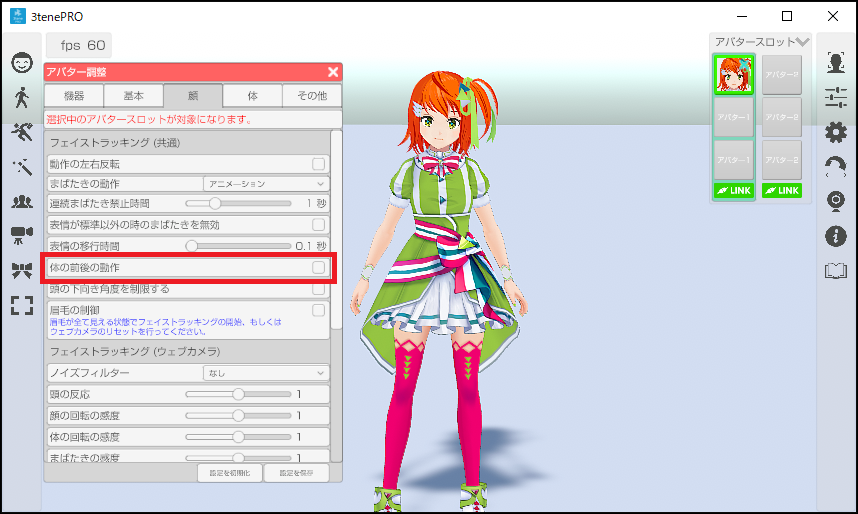Adjust the 表情の移行時間 slider
Viewport: 858px width, 514px height.
[238, 246]
